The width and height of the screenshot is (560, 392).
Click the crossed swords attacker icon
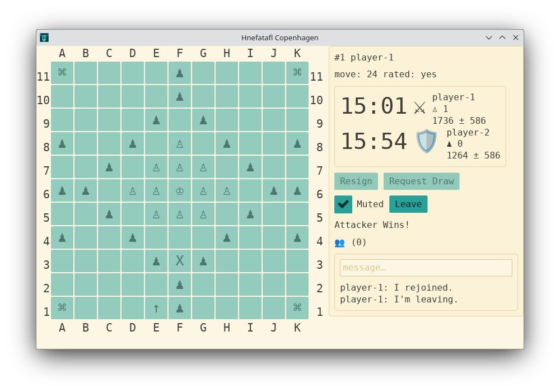[x=419, y=108]
